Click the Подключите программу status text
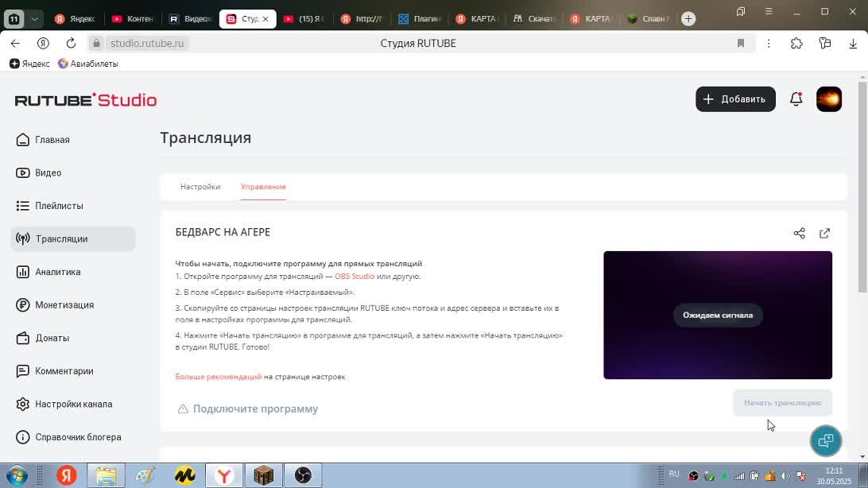 255,409
